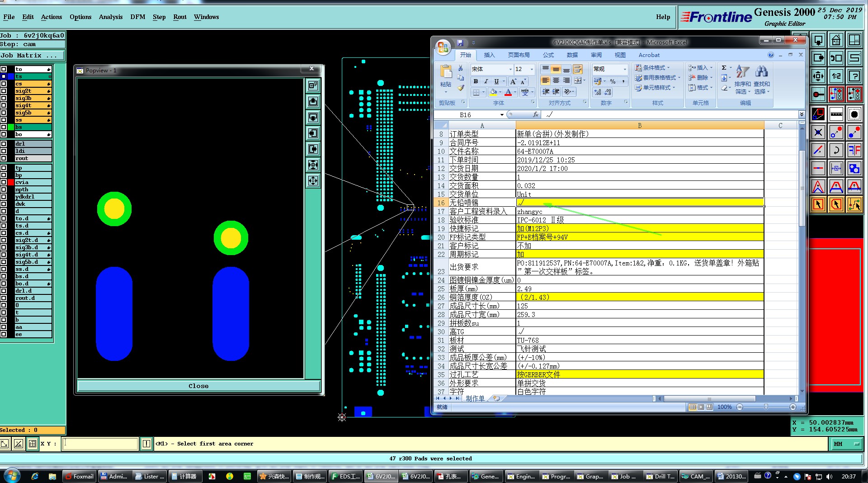Click the X Y coordinate input field
The image size is (868, 483).
pos(100,444)
